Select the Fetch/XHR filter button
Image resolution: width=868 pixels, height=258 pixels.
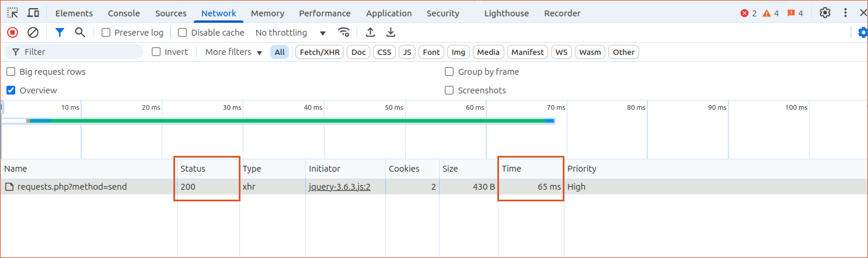[x=319, y=52]
